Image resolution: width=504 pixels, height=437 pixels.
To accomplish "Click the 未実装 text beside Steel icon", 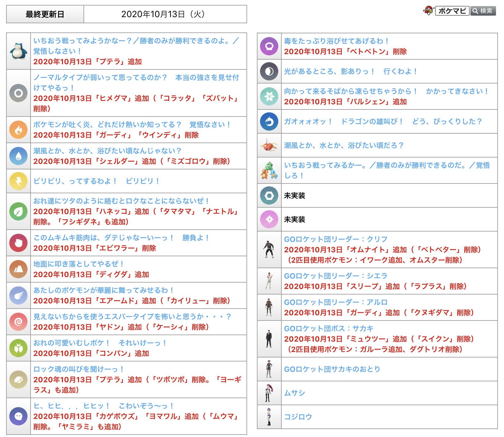I will coord(295,195).
